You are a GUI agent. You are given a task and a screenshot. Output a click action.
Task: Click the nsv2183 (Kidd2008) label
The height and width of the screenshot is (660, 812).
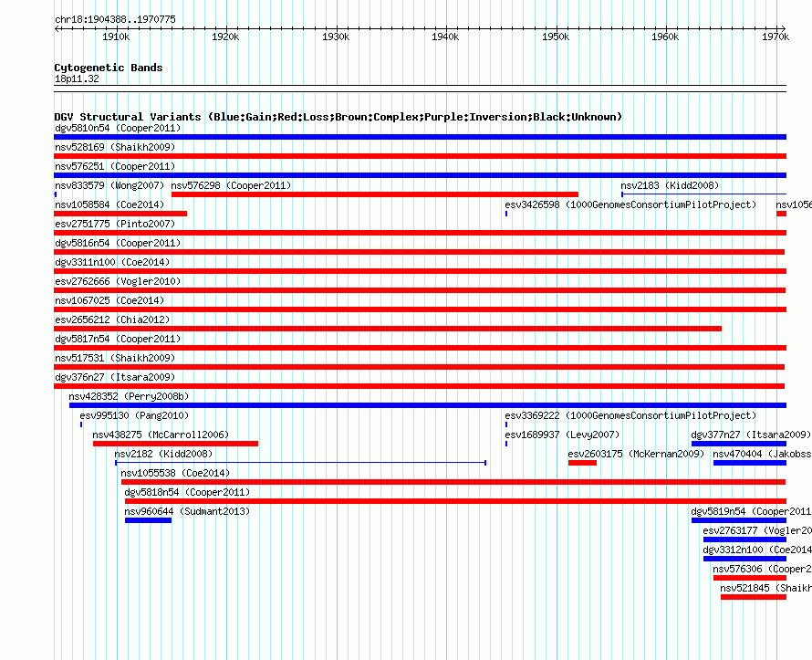[x=670, y=185]
